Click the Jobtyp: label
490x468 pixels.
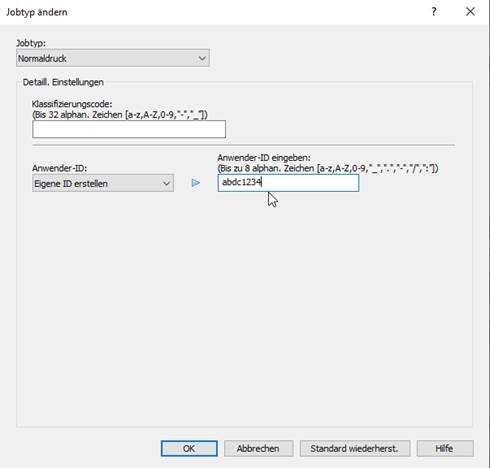[x=31, y=43]
